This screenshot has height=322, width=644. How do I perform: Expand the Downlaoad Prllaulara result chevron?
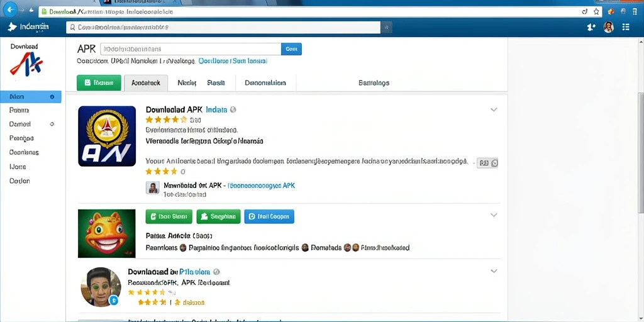point(494,271)
